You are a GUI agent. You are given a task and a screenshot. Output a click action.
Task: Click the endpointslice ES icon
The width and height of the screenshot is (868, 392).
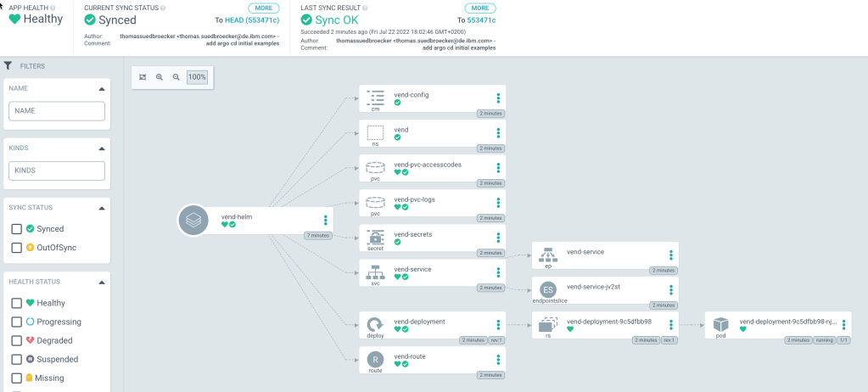[x=548, y=289]
